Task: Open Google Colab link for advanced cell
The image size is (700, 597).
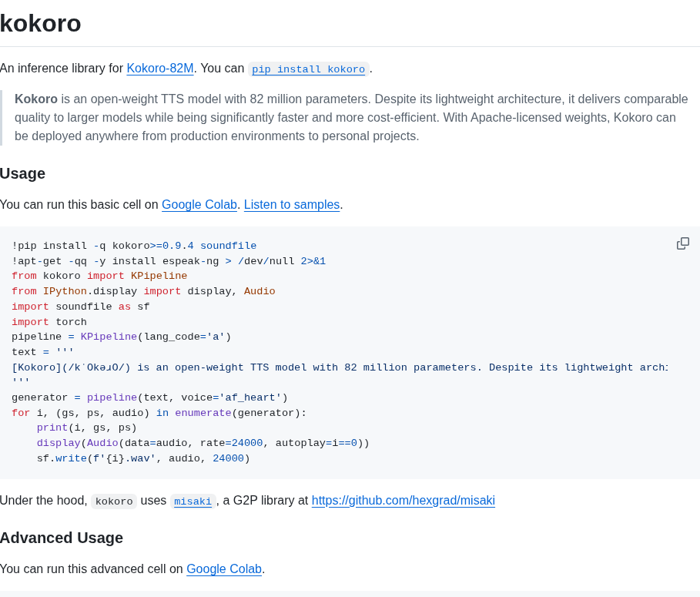Action: tap(224, 568)
